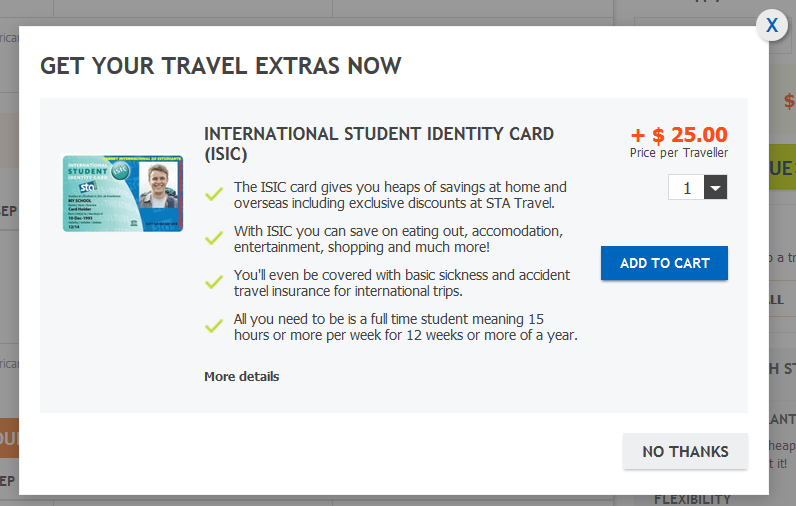Open the traveller quantity dropdown arrow
The height and width of the screenshot is (506, 796).
coord(715,187)
